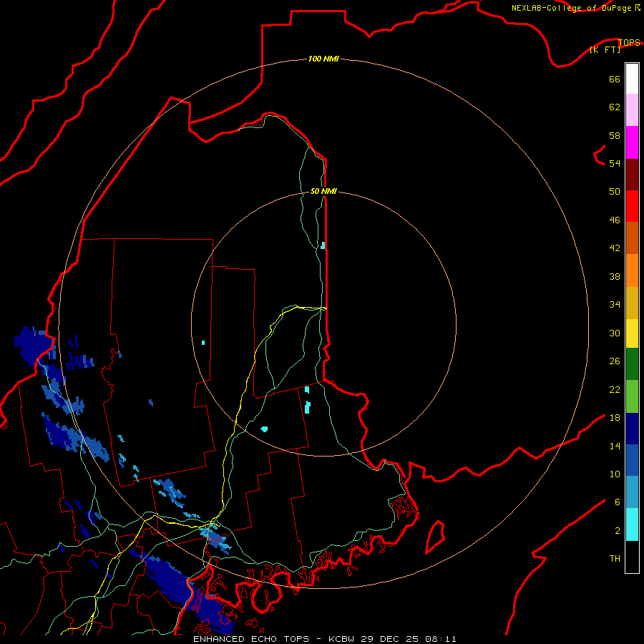Click the light blue 6-10 legend swatch
Image resolution: width=644 pixels, height=644 pixels.
(x=632, y=492)
